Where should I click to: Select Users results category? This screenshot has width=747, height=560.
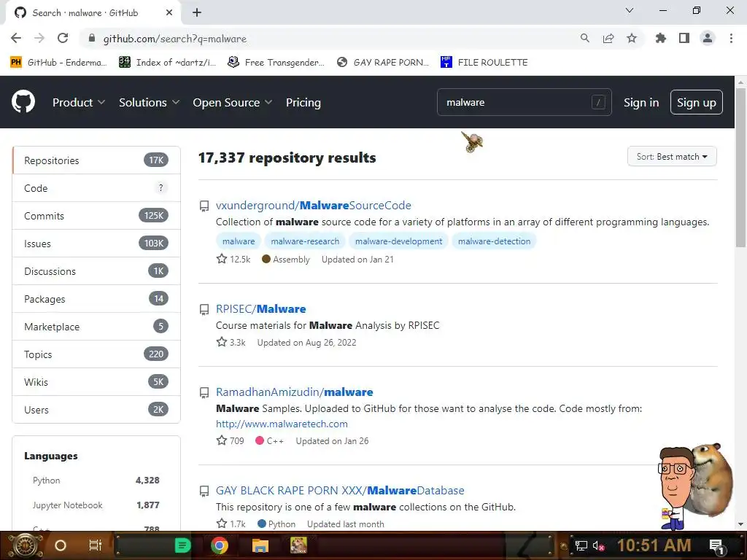(x=96, y=409)
